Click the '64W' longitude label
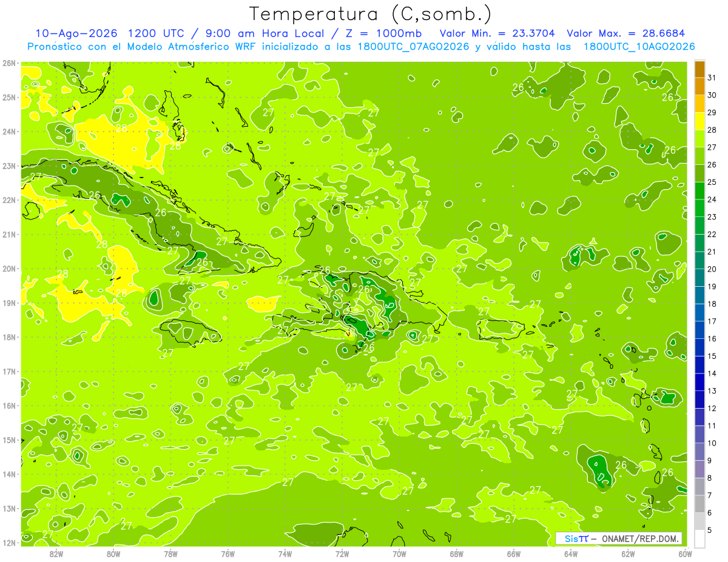 pyautogui.click(x=571, y=554)
